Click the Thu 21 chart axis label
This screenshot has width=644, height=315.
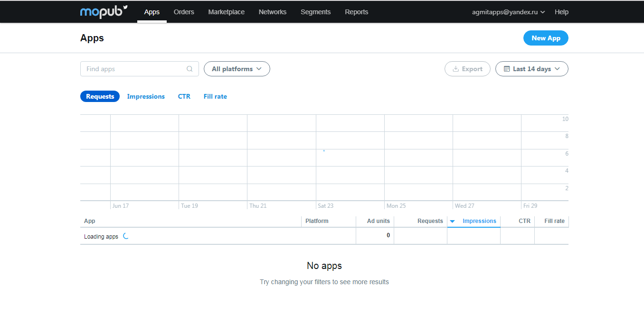258,206
